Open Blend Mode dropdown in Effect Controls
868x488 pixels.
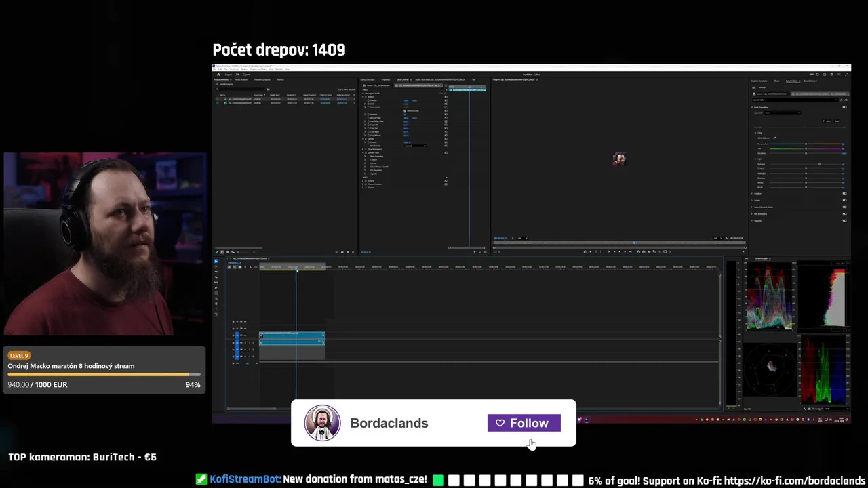click(x=415, y=146)
